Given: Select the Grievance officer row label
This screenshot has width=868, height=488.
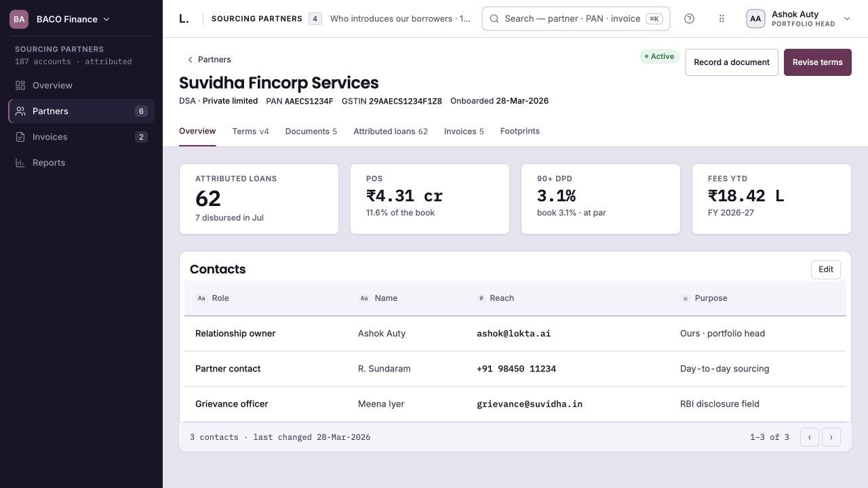Looking at the screenshot, I should coord(231,404).
